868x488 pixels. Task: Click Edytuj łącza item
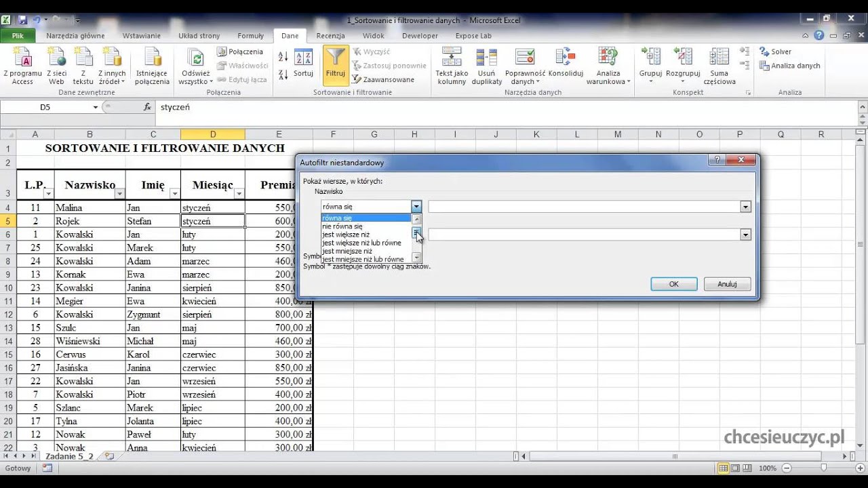(x=242, y=79)
